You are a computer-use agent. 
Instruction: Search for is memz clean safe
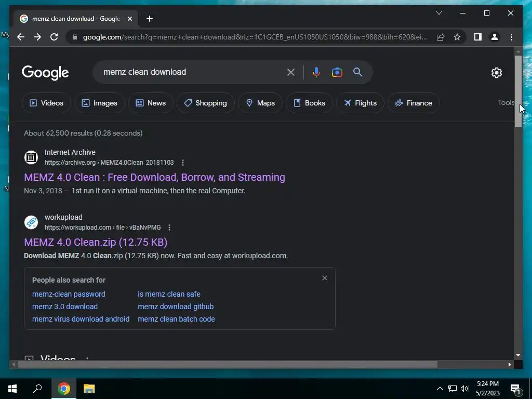pyautogui.click(x=169, y=294)
